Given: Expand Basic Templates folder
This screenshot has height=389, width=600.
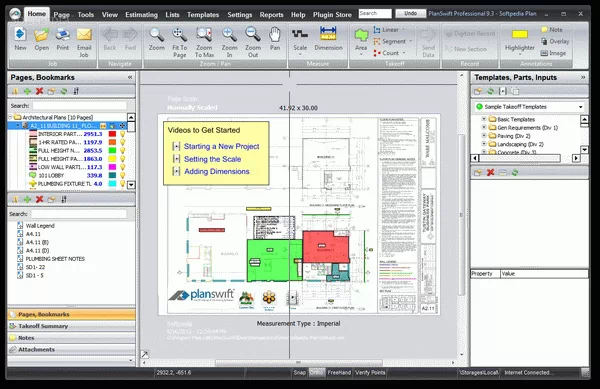Looking at the screenshot, I should pyautogui.click(x=484, y=119).
